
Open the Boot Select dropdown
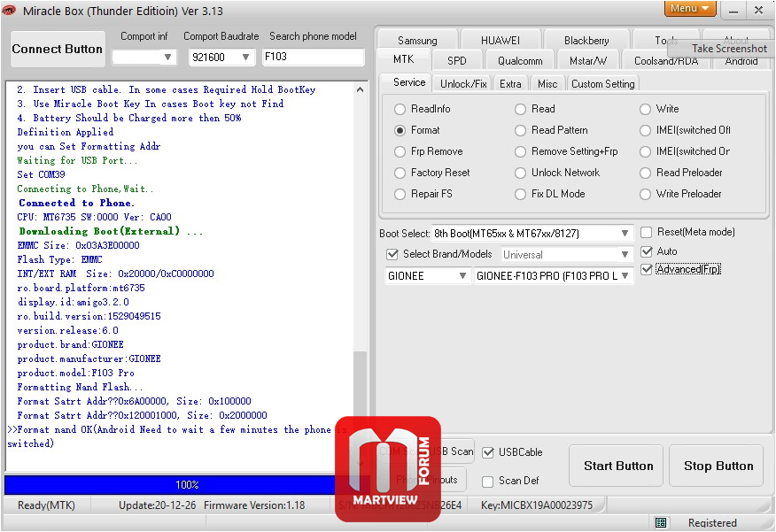coord(532,233)
